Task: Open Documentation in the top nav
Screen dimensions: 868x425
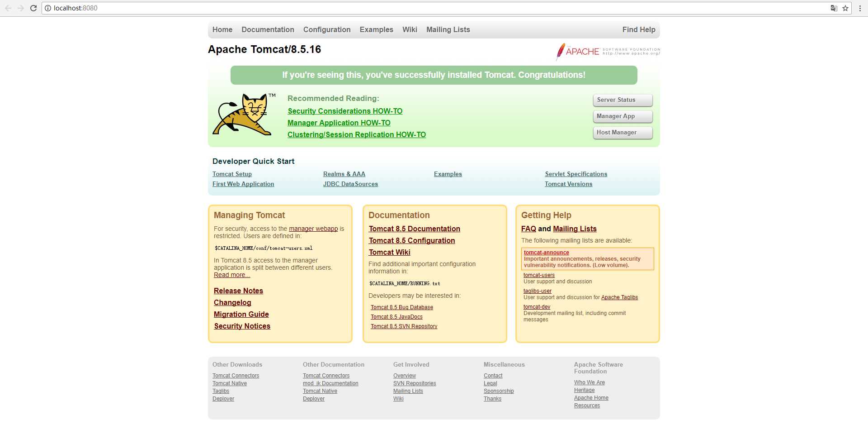Action: click(x=268, y=29)
